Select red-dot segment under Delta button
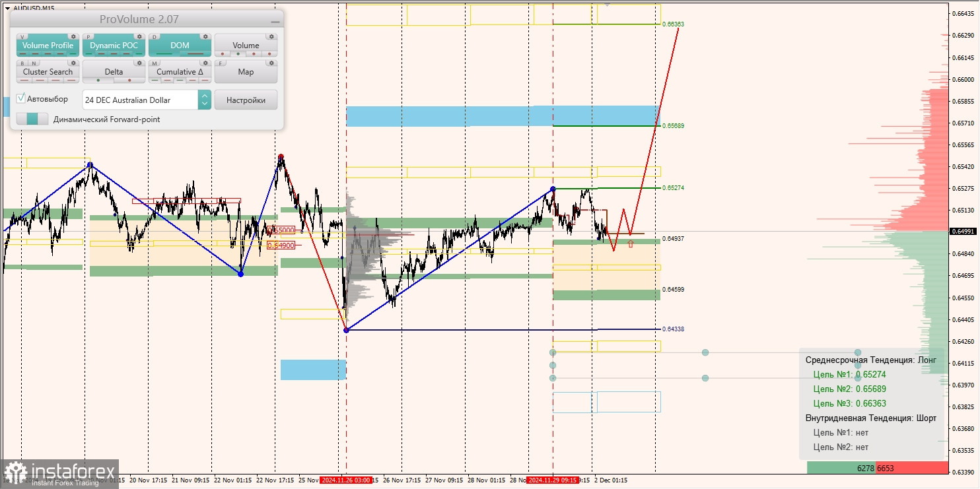Screen dimensions: 980x489 [129, 81]
